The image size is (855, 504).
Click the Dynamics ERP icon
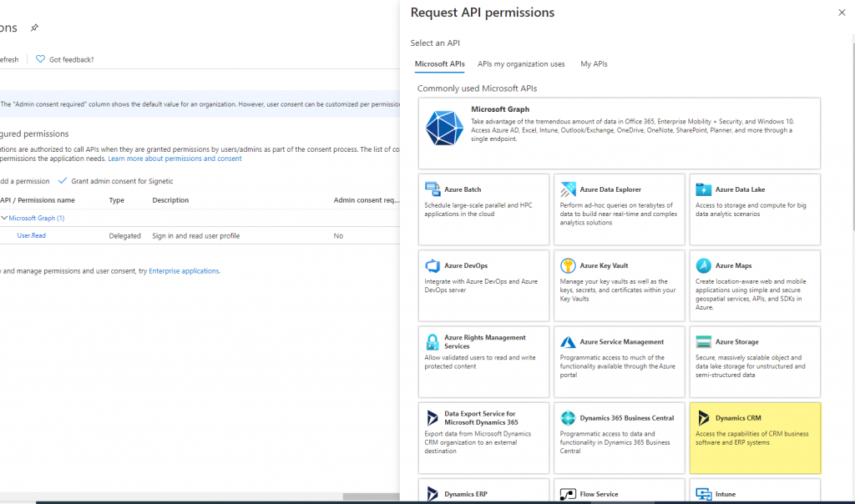pyautogui.click(x=433, y=494)
